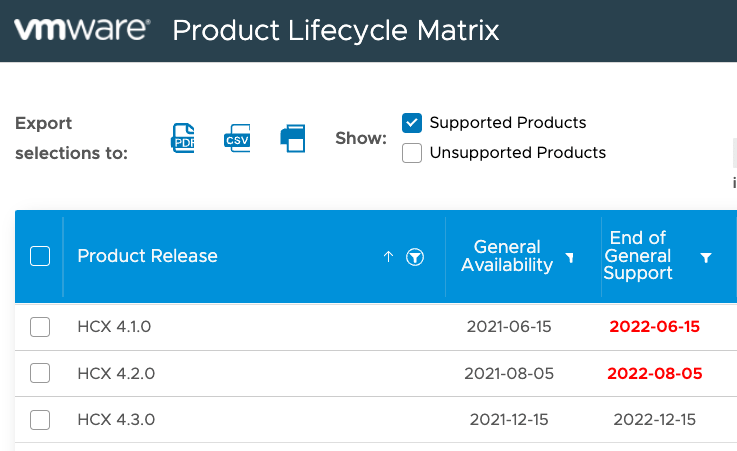This screenshot has width=737, height=451.
Task: Click the VMware logo
Action: 81,30
